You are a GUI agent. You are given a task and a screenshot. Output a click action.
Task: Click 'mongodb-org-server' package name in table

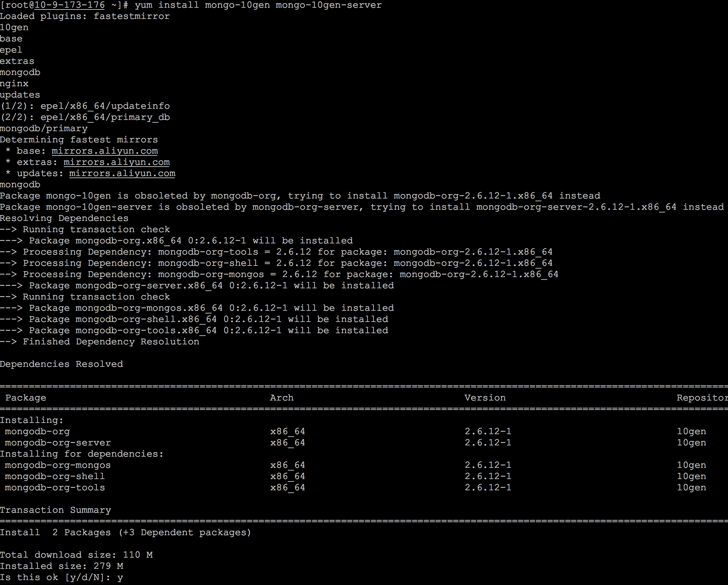pos(58,443)
